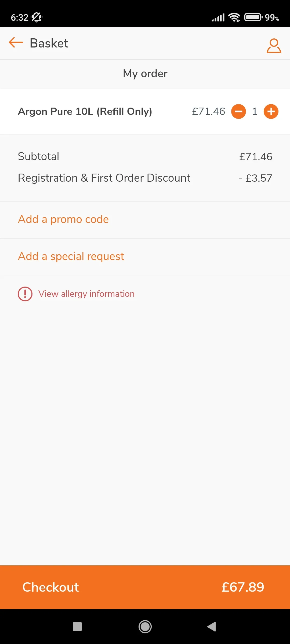Image resolution: width=290 pixels, height=644 pixels.
Task: Tap the £67.89 total on checkout bar
Action: point(243,587)
